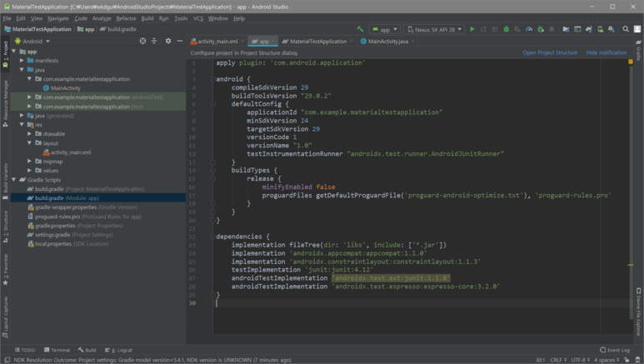This screenshot has height=364, width=644.
Task: Expand the values folder
Action: point(29,170)
